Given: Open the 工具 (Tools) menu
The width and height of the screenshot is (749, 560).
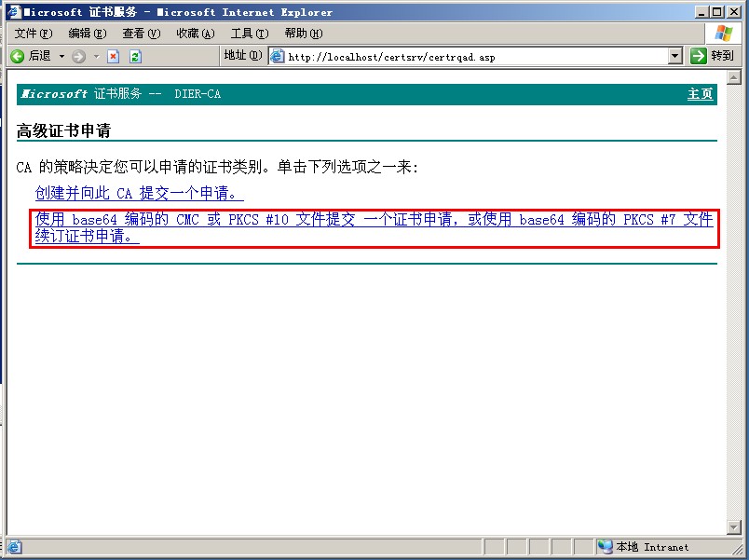Looking at the screenshot, I should 249,34.
